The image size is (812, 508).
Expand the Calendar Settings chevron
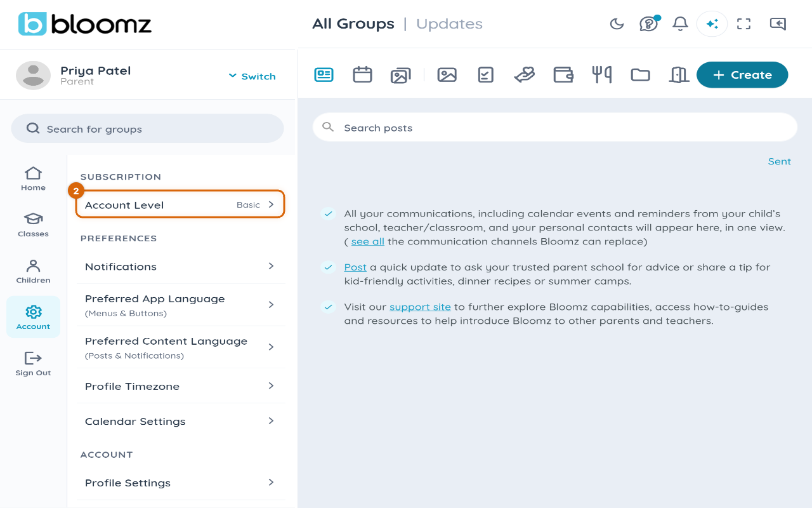click(x=271, y=420)
